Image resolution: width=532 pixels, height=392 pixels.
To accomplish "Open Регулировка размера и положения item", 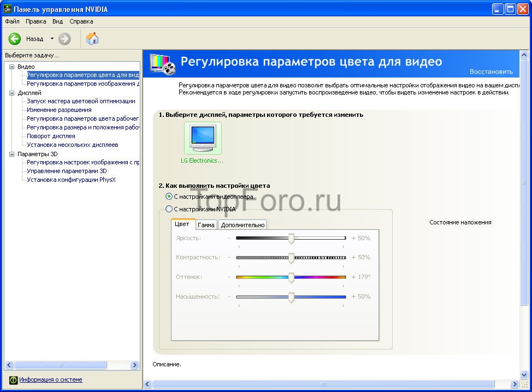I will click(x=83, y=128).
